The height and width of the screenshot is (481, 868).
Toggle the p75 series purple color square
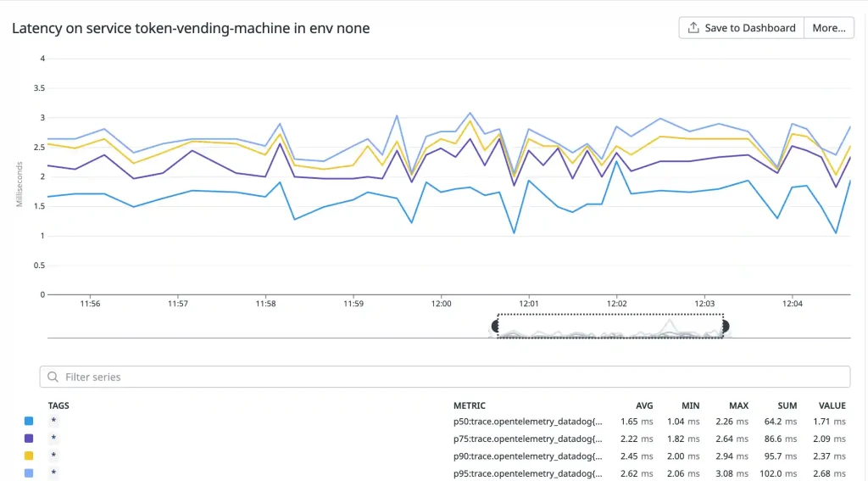click(x=29, y=439)
